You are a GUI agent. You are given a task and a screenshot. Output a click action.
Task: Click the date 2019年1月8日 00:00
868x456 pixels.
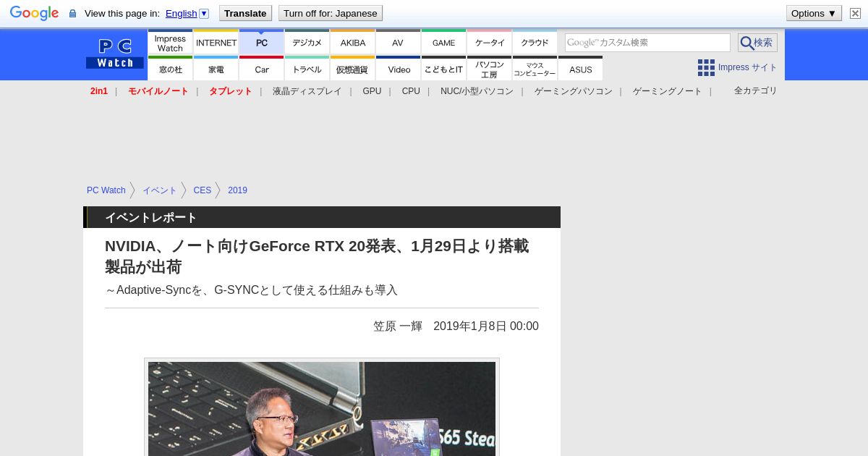486,326
